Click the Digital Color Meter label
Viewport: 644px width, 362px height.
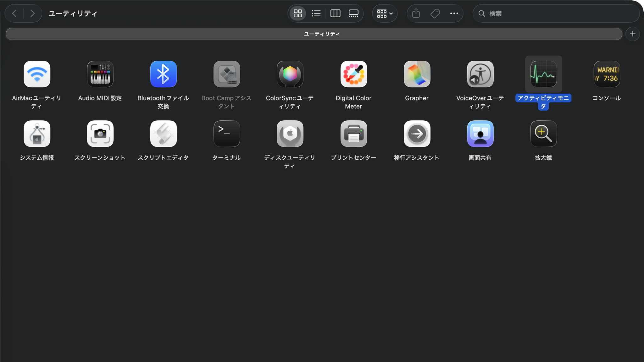click(x=353, y=102)
